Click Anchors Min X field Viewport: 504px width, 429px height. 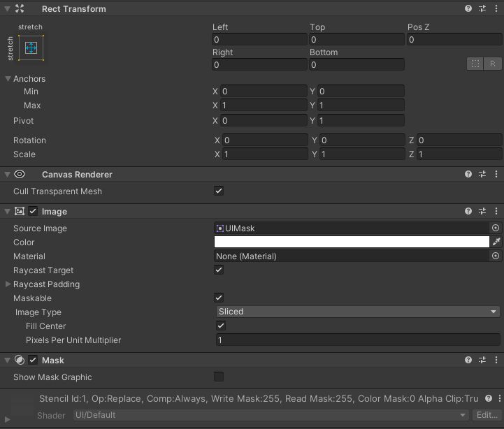coord(264,92)
